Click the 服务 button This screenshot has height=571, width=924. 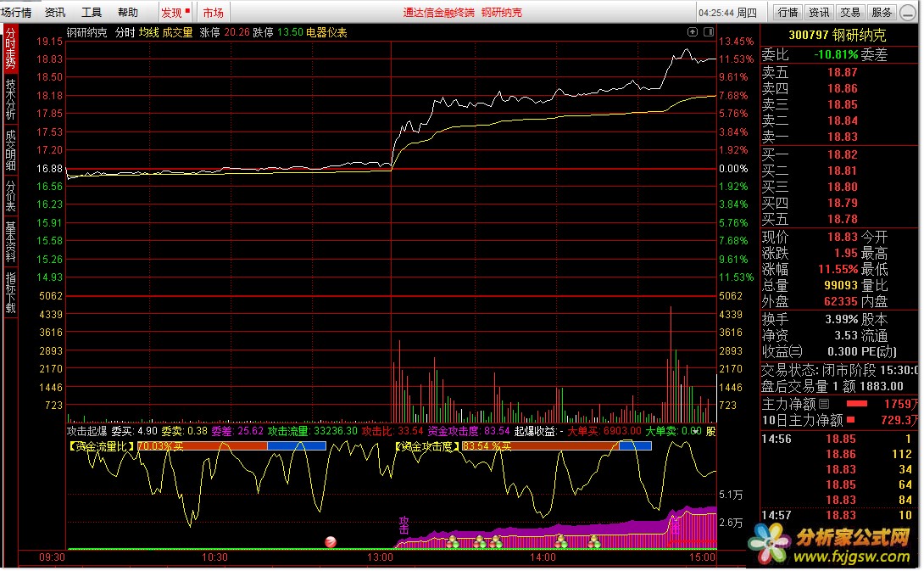click(x=882, y=13)
